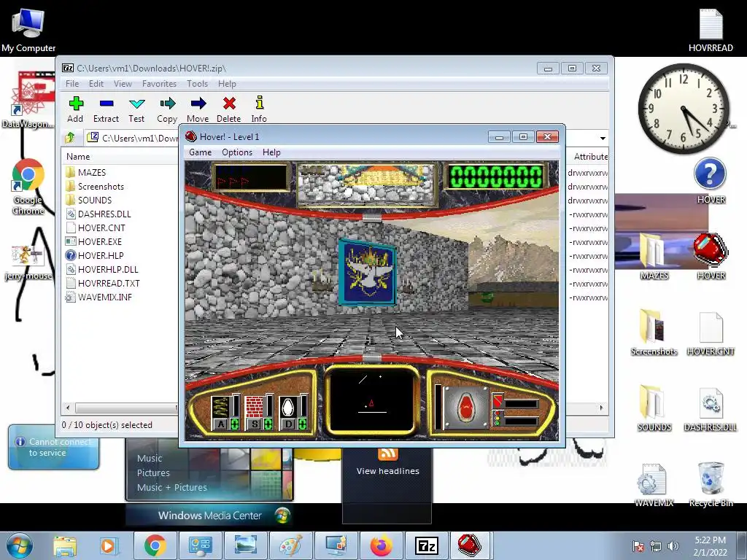747x560 pixels.
Task: Click the volume speaker tray icon
Action: tap(673, 546)
